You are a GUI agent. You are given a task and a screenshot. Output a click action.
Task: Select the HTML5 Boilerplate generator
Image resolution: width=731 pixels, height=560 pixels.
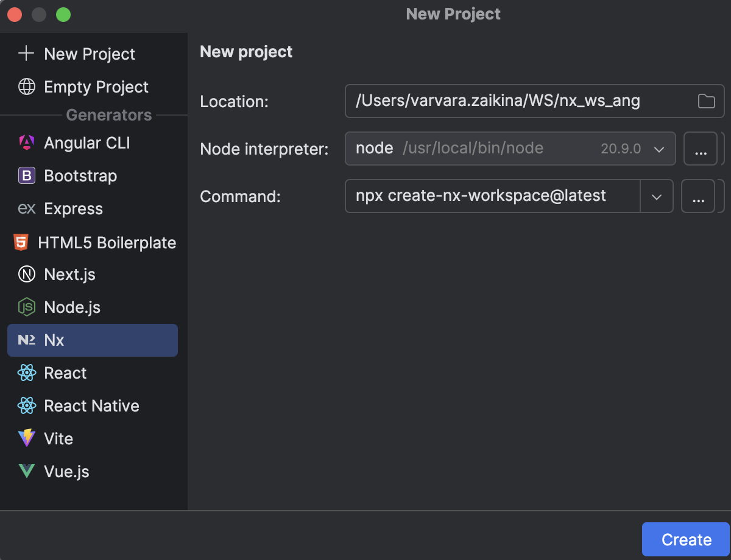click(107, 242)
